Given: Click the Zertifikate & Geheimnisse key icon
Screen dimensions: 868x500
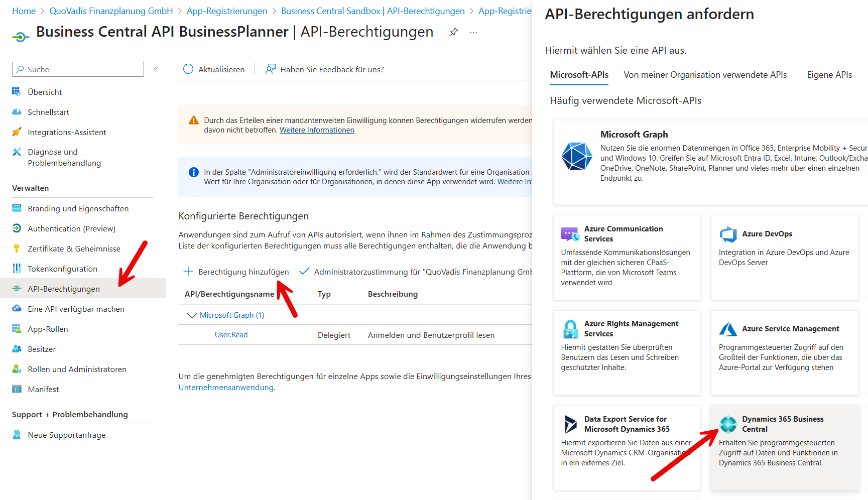Looking at the screenshot, I should 17,248.
